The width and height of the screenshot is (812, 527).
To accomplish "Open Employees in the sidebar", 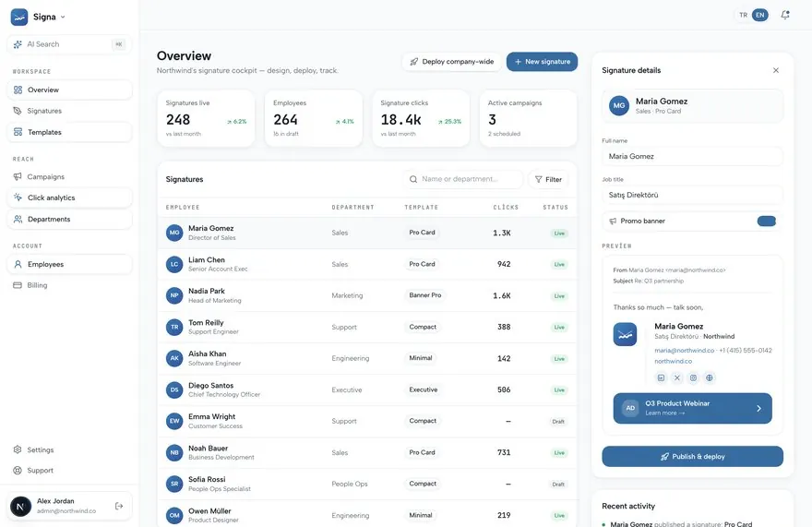I will (x=69, y=264).
